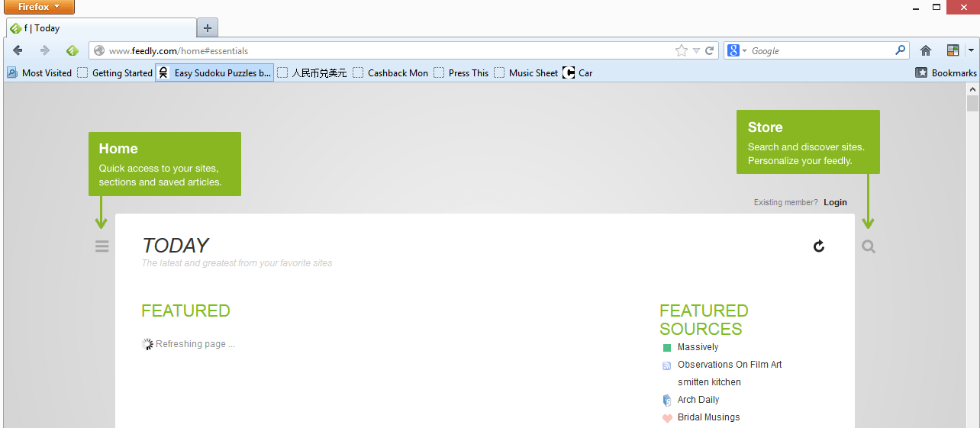Open the Press This bookmark

tap(462, 72)
